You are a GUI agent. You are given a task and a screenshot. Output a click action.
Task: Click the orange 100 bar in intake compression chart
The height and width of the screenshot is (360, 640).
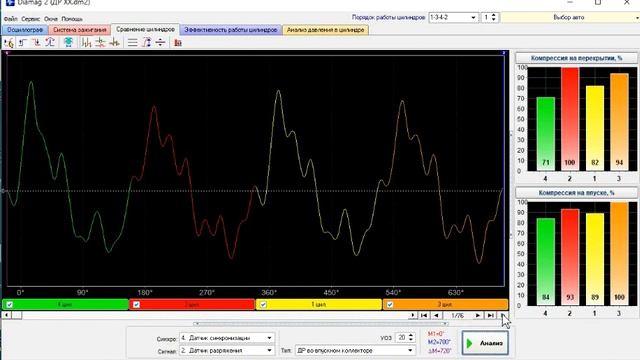coord(619,253)
